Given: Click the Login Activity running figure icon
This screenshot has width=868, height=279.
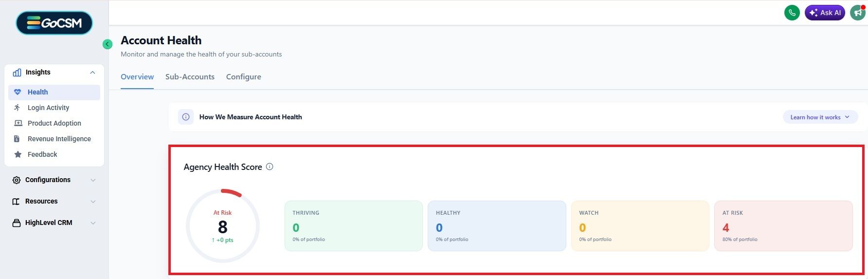Looking at the screenshot, I should (x=18, y=108).
